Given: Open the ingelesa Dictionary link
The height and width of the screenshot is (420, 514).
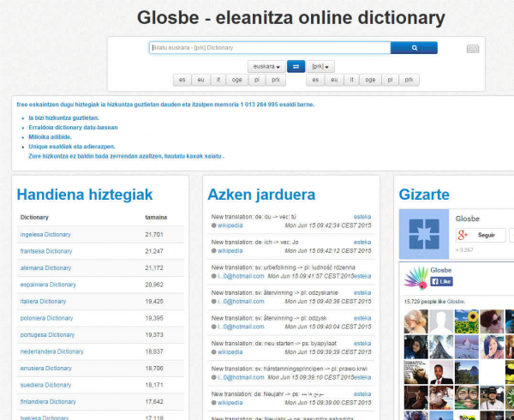Looking at the screenshot, I should click(x=45, y=234).
